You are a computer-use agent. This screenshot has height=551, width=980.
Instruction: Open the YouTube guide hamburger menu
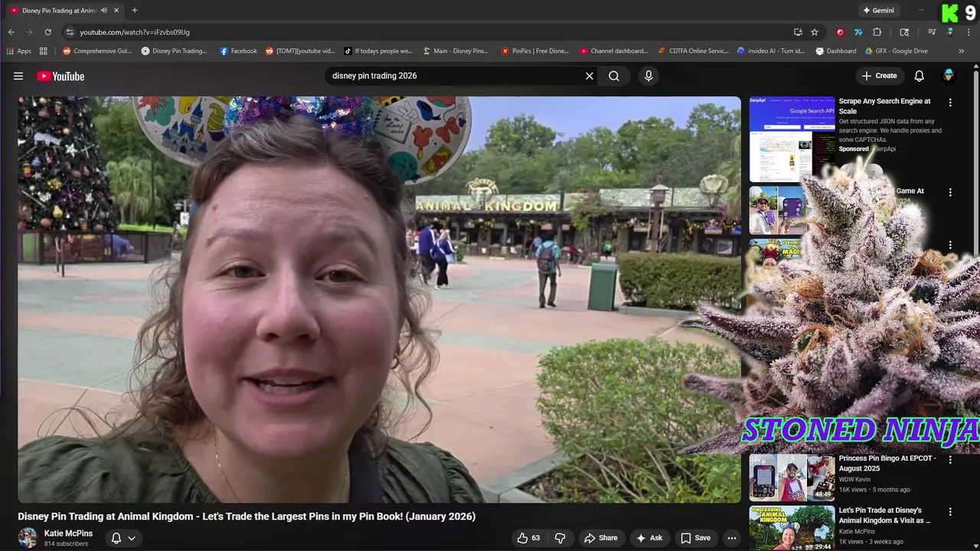18,76
